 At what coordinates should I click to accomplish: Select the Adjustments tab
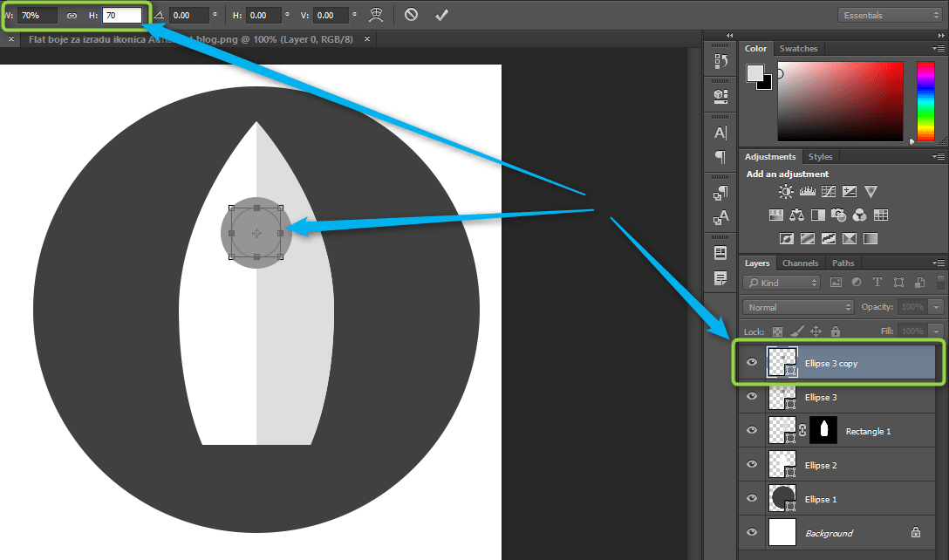click(770, 157)
